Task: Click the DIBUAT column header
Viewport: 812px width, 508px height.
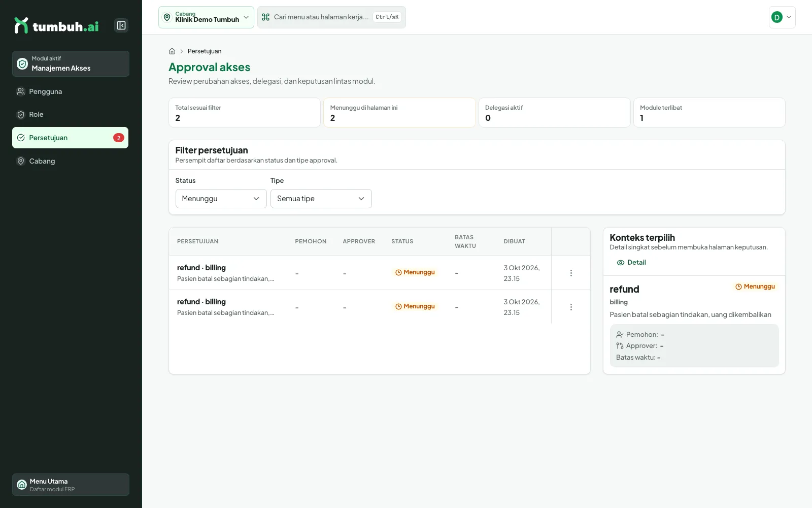Action: point(515,241)
